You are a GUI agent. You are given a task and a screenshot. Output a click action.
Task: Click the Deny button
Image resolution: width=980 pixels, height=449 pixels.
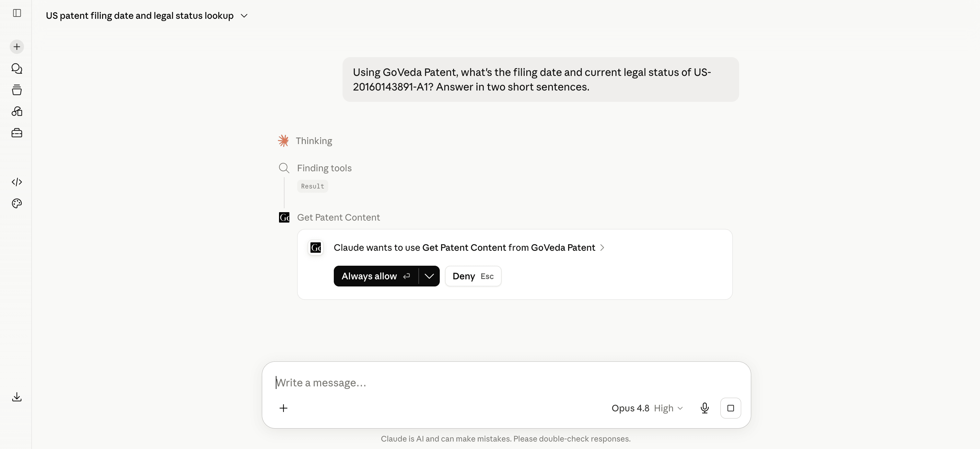pyautogui.click(x=473, y=276)
